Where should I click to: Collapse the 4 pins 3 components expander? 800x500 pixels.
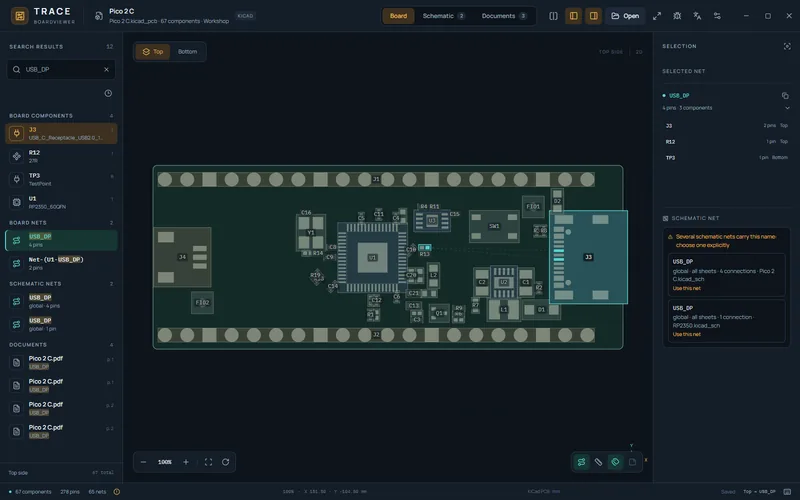[x=787, y=108]
